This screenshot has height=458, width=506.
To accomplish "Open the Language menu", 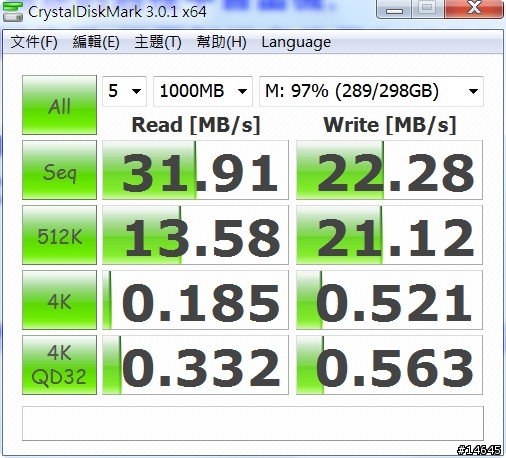I will [x=296, y=42].
